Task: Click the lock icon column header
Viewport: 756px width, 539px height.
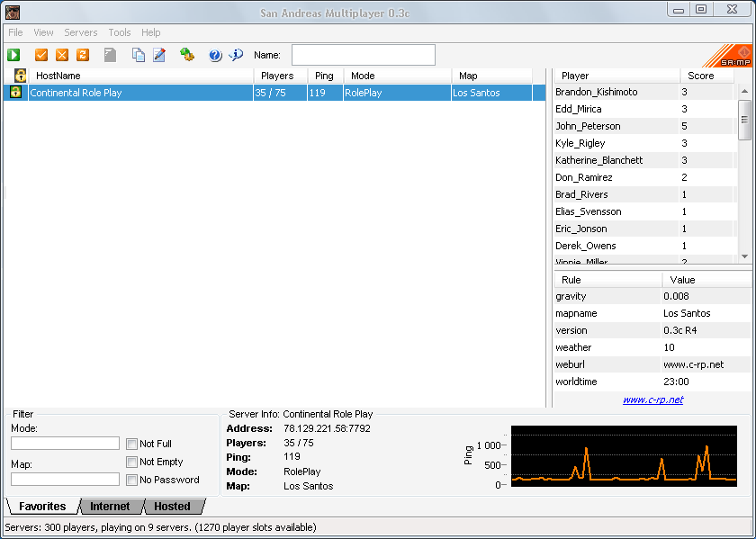Action: (x=20, y=76)
